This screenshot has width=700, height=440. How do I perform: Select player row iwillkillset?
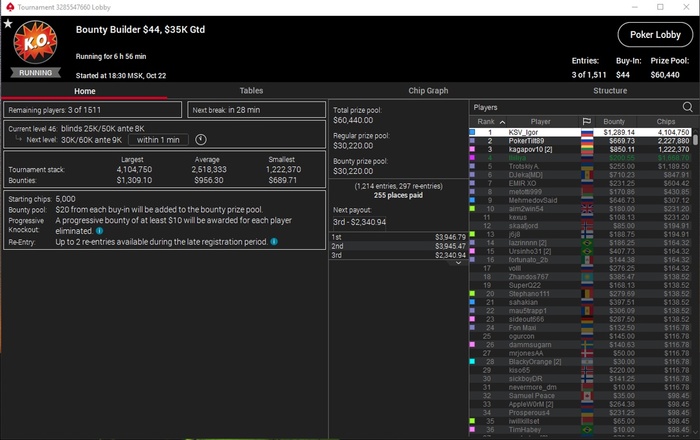coord(580,421)
